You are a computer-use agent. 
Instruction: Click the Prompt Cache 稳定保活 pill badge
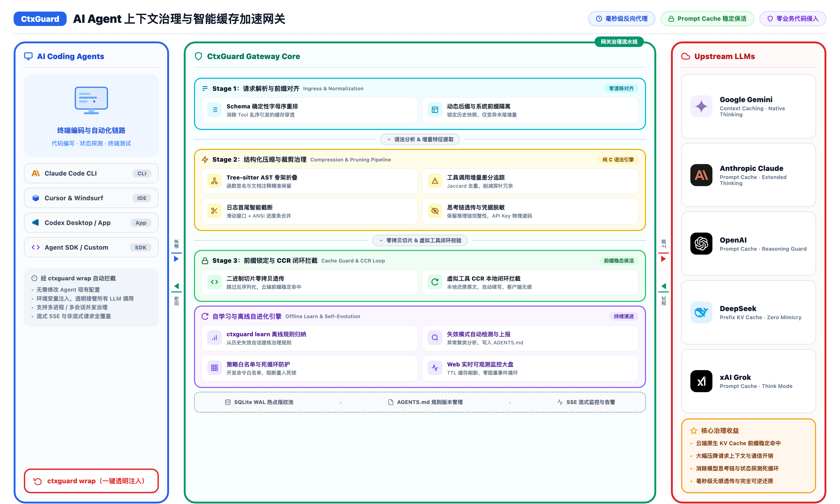coord(707,19)
